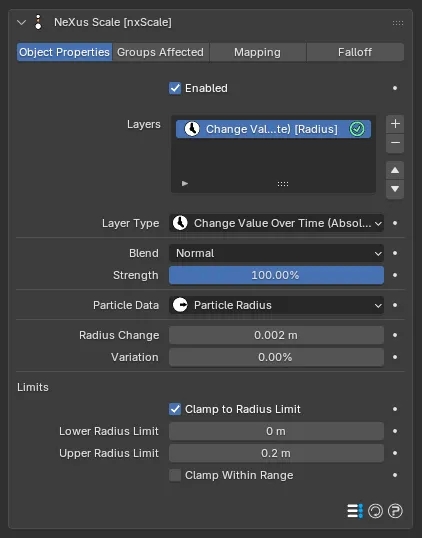Viewport: 422px width, 538px height.
Task: Move layer up in list
Action: pyautogui.click(x=395, y=170)
